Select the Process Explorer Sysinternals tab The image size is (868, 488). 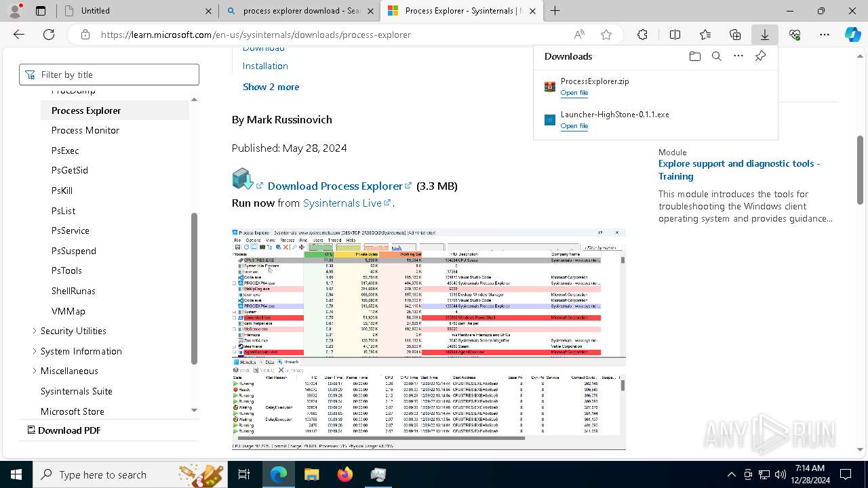[461, 11]
